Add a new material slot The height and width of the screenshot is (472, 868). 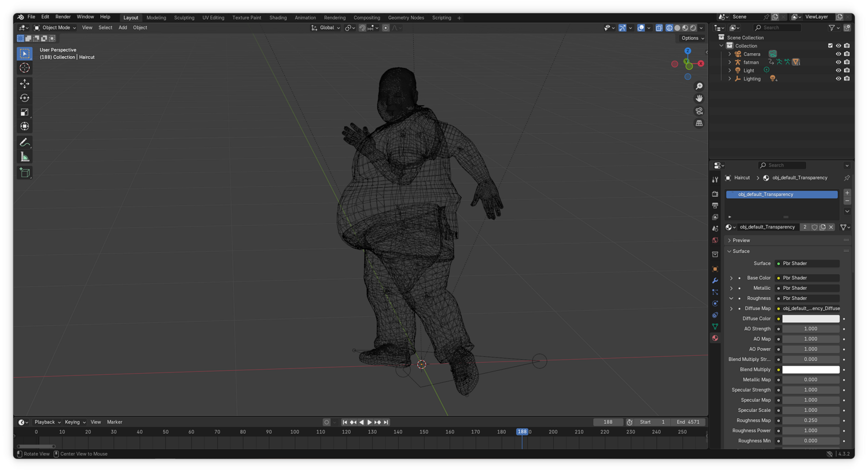[x=847, y=193]
